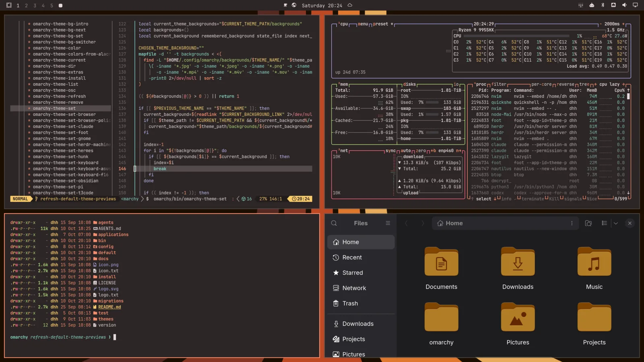Select omarchy-theme-refresh in the file picker

59,97
